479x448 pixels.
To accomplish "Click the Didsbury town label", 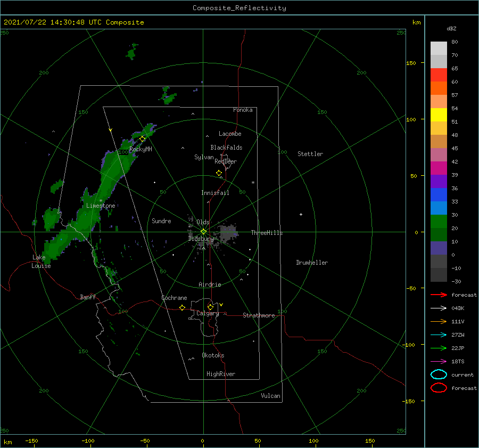I will (201, 239).
